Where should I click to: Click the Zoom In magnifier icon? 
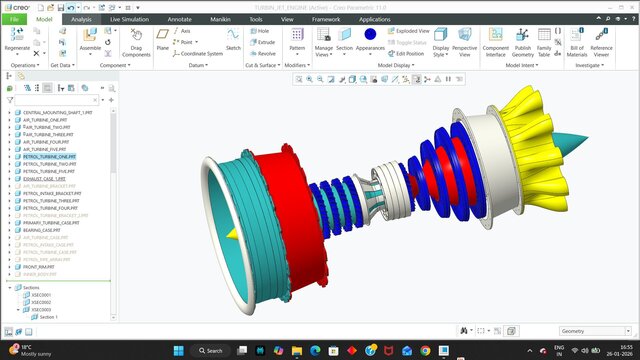[x=310, y=79]
